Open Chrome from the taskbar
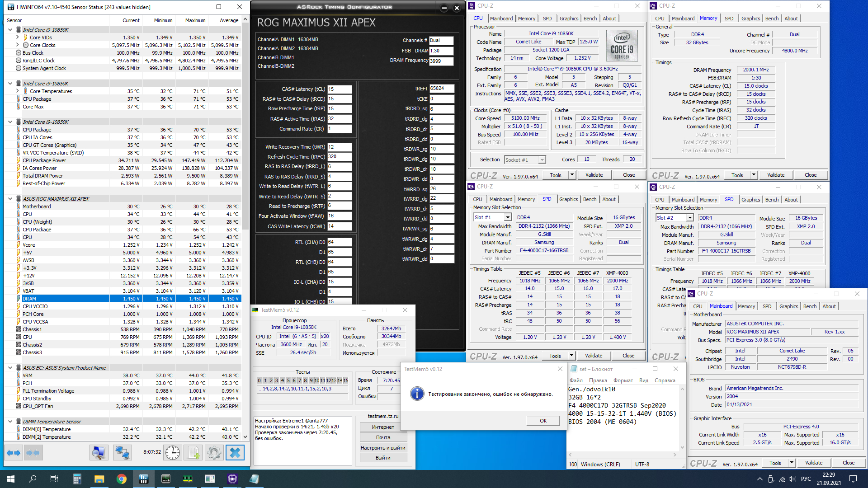 (121, 479)
